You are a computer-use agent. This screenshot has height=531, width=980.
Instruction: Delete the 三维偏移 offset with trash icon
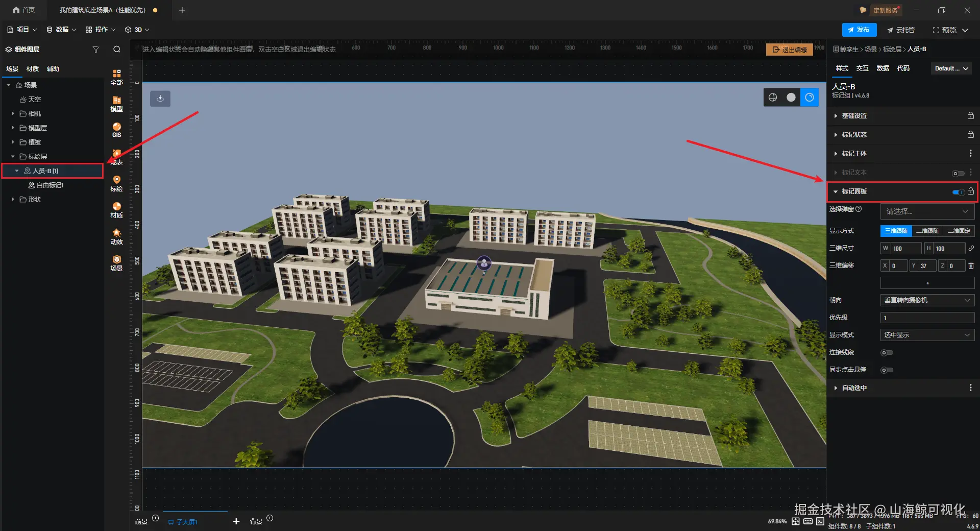(971, 265)
